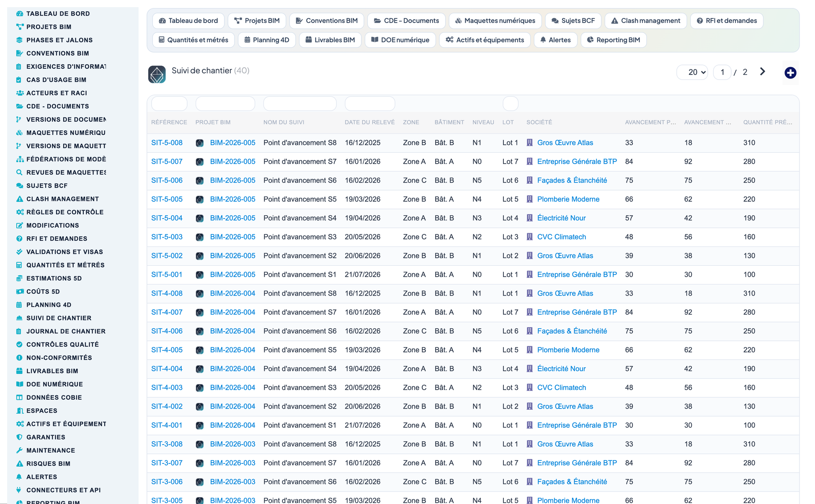Open the rows-per-page dropdown showing 20

click(x=692, y=72)
